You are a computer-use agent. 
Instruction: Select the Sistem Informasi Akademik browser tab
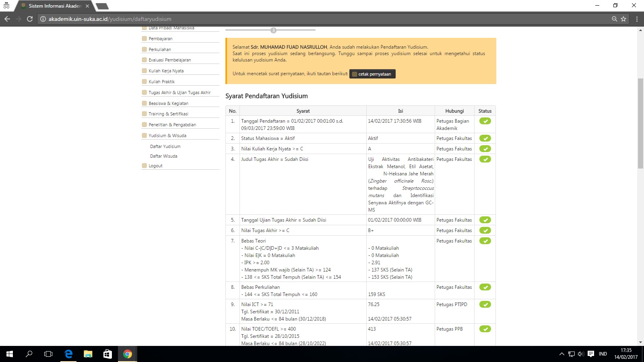tap(55, 6)
